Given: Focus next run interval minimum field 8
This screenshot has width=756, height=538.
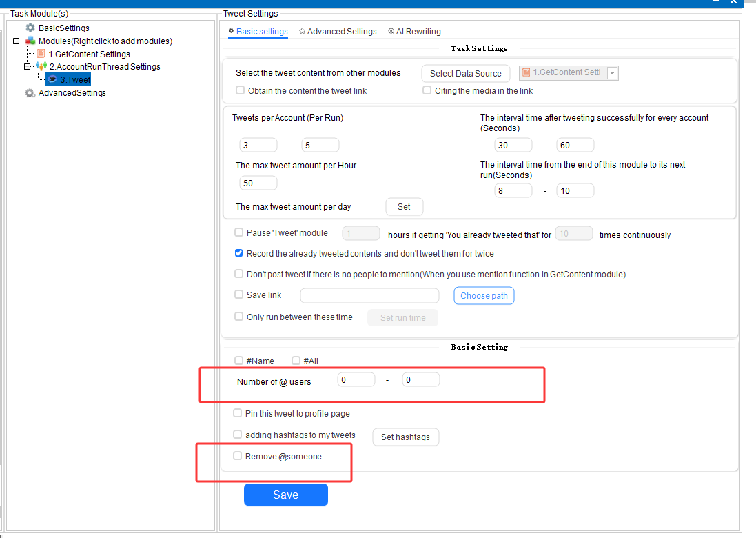Looking at the screenshot, I should coord(513,190).
